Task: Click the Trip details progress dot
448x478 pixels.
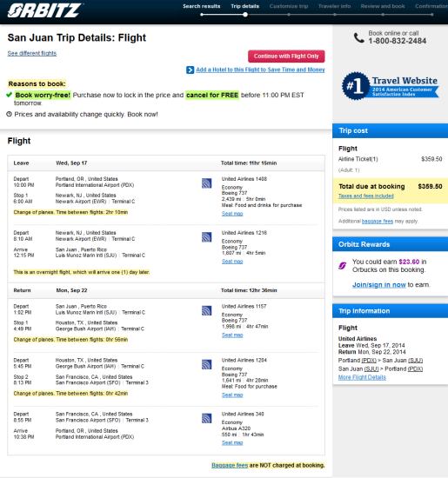Action: click(x=245, y=14)
